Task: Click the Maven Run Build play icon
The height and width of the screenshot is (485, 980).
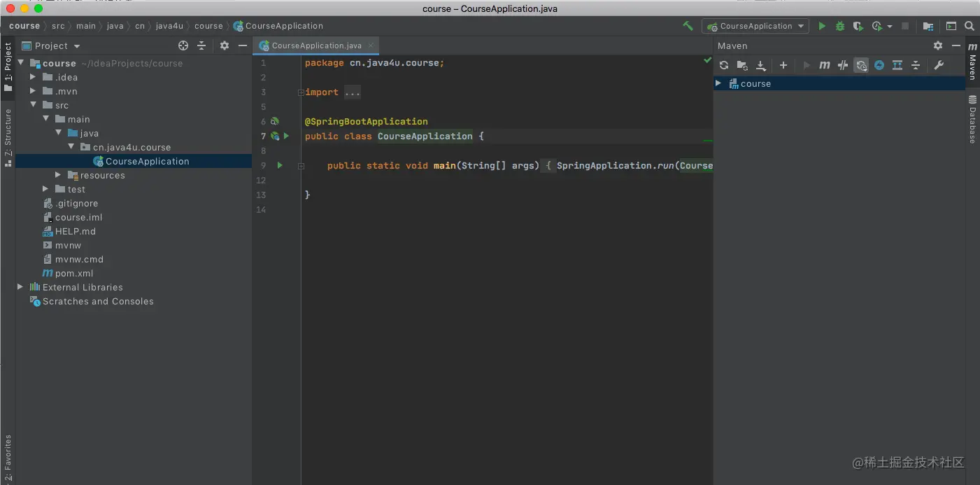Action: (807, 65)
